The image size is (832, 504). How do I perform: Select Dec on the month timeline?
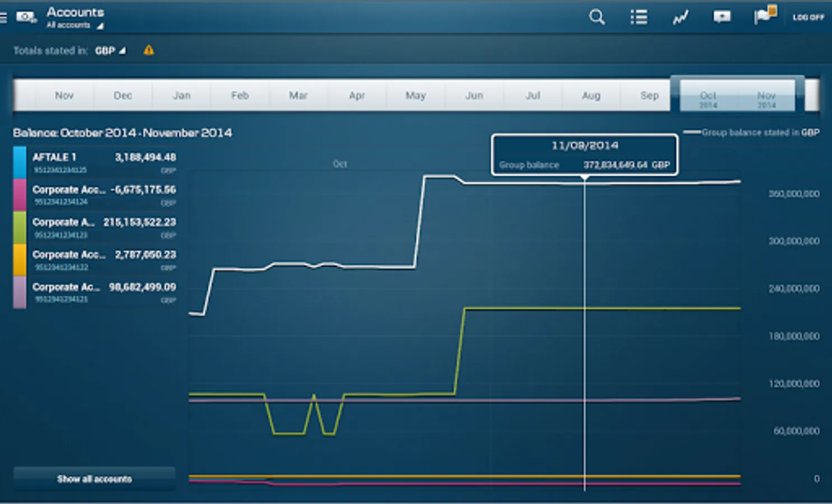(x=123, y=96)
